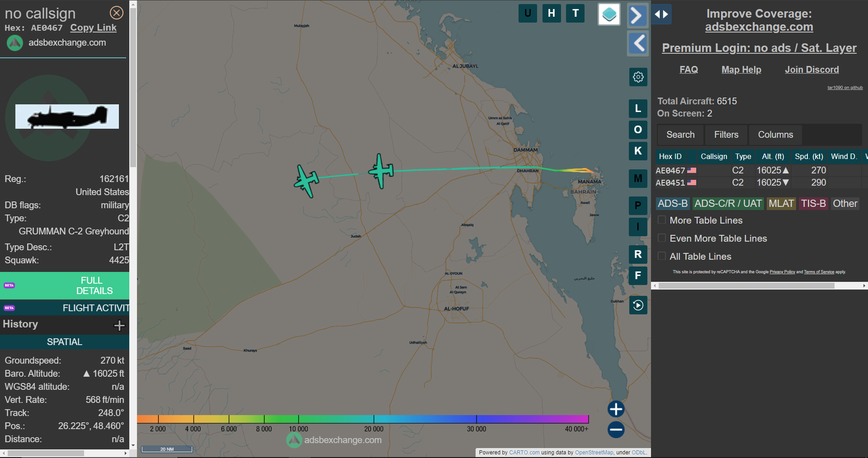
Task: Open the Filters tab
Action: click(x=726, y=135)
